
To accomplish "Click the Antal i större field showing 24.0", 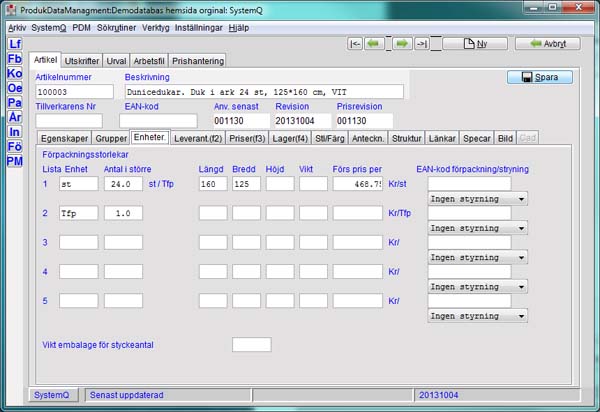I will (x=123, y=184).
